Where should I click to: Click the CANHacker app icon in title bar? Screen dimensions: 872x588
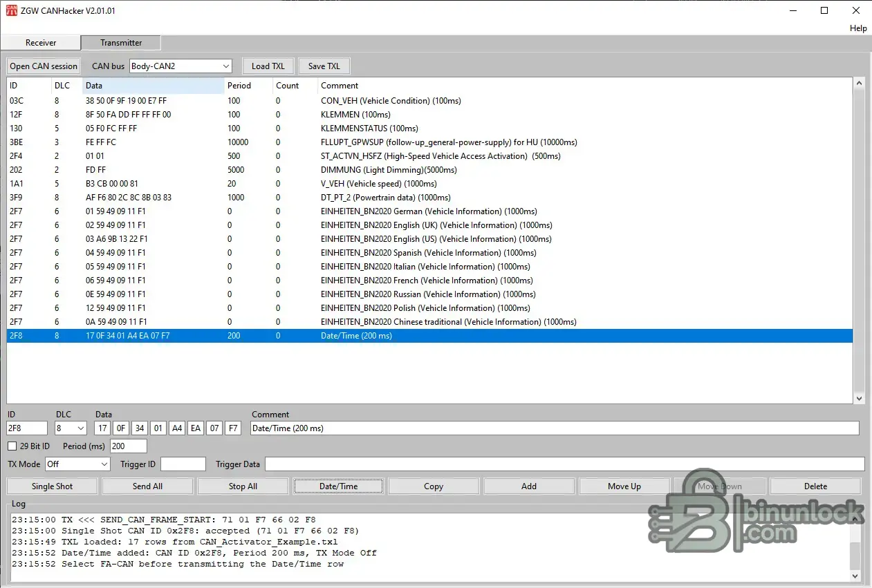point(12,10)
